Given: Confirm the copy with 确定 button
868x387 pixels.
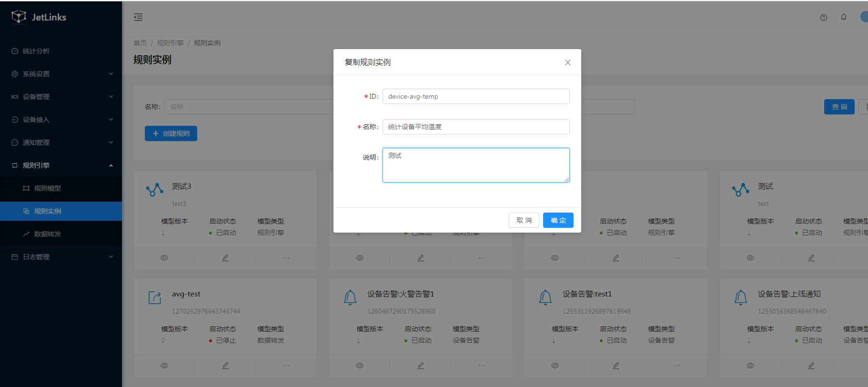Looking at the screenshot, I should click(558, 220).
